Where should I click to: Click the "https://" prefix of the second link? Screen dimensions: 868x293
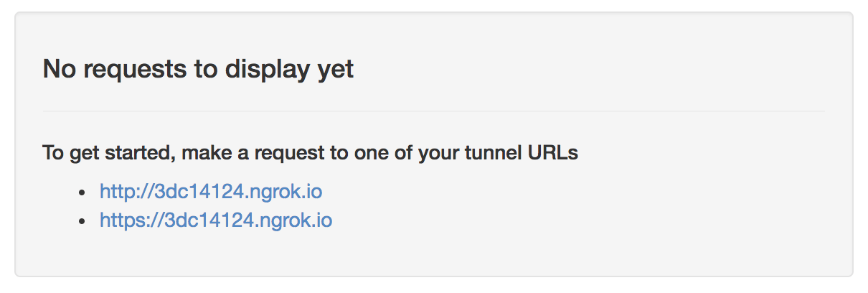coord(127,219)
